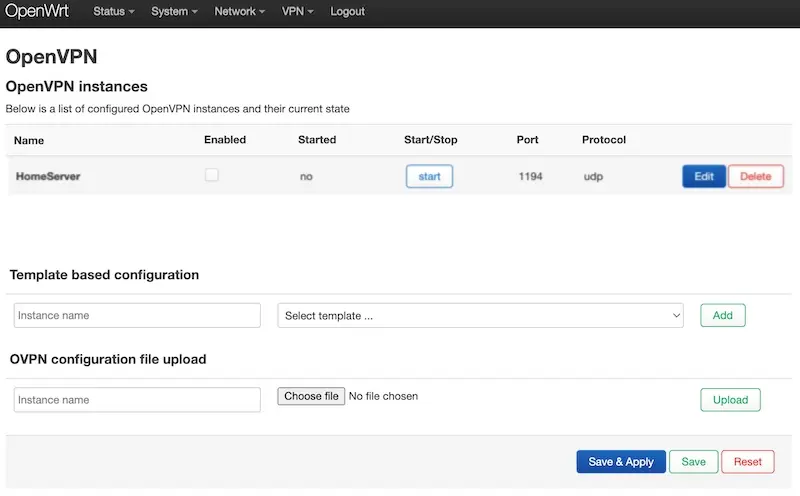Expand the Network menu
The height and width of the screenshot is (496, 800).
[x=239, y=11]
